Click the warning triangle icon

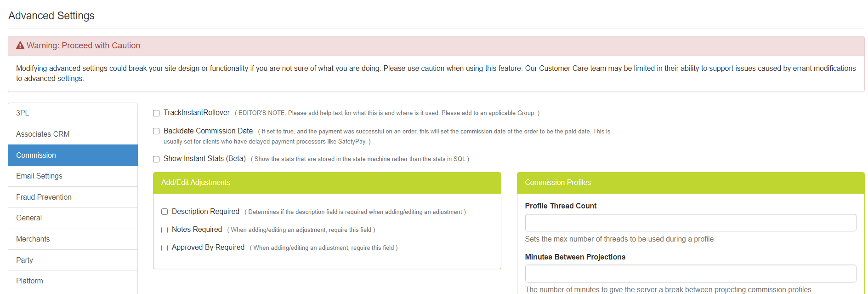point(20,46)
